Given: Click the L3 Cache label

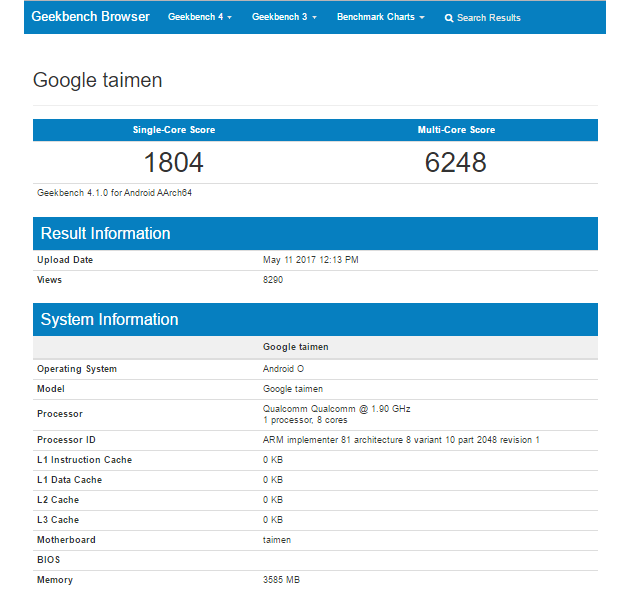Looking at the screenshot, I should pyautogui.click(x=58, y=520).
